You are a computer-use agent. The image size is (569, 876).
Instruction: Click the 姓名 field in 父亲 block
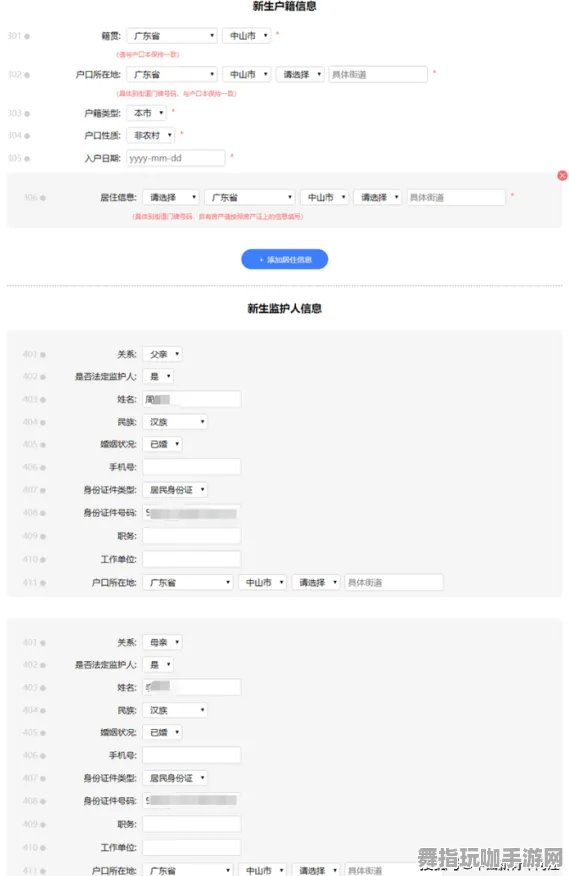click(192, 399)
